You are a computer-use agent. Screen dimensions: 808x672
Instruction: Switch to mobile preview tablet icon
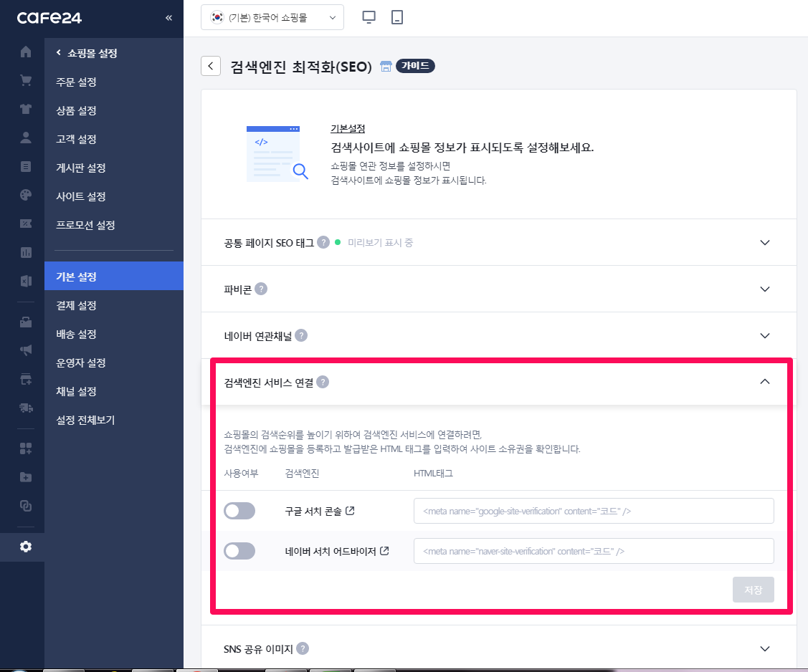(396, 17)
